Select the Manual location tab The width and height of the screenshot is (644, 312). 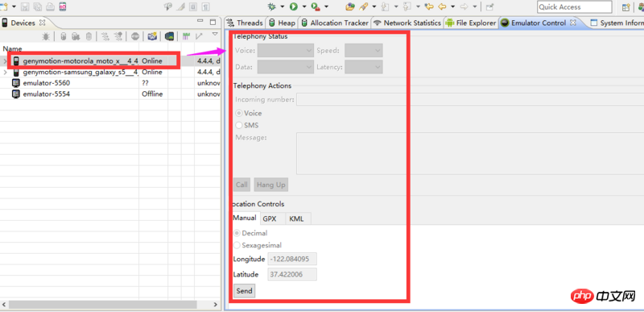pyautogui.click(x=245, y=218)
